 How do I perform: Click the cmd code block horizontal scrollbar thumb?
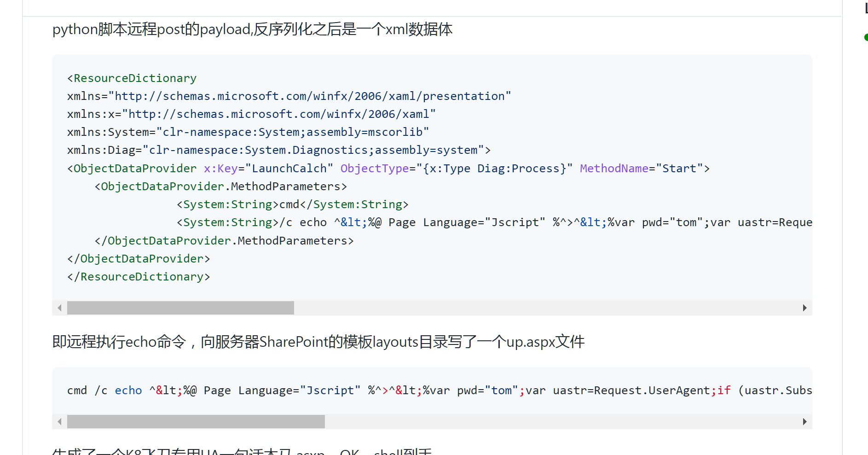[196, 421]
